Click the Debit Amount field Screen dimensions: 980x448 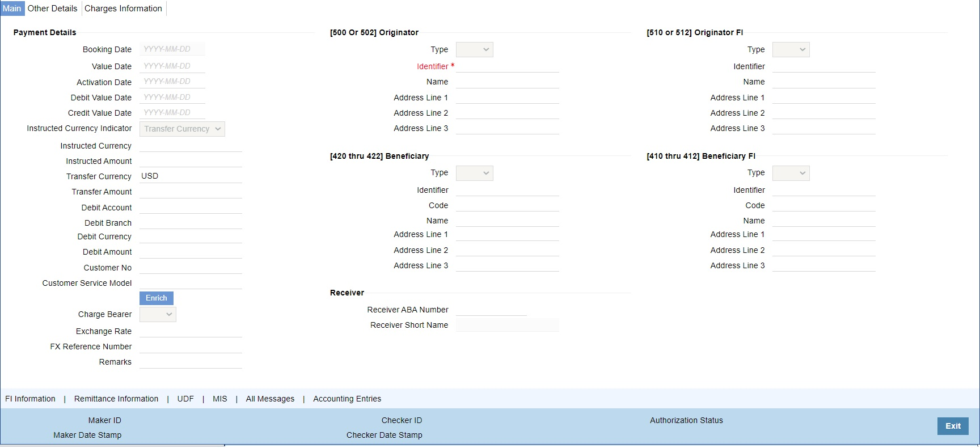click(x=191, y=252)
